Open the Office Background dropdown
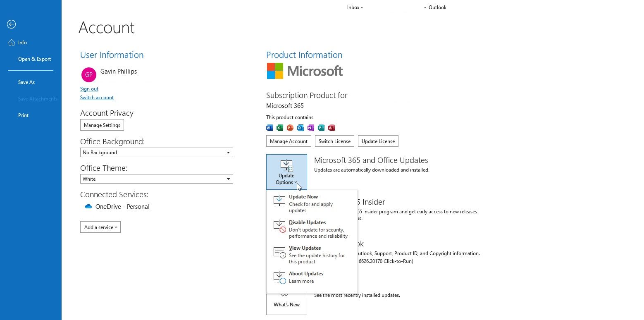The height and width of the screenshot is (320, 644). [228, 152]
